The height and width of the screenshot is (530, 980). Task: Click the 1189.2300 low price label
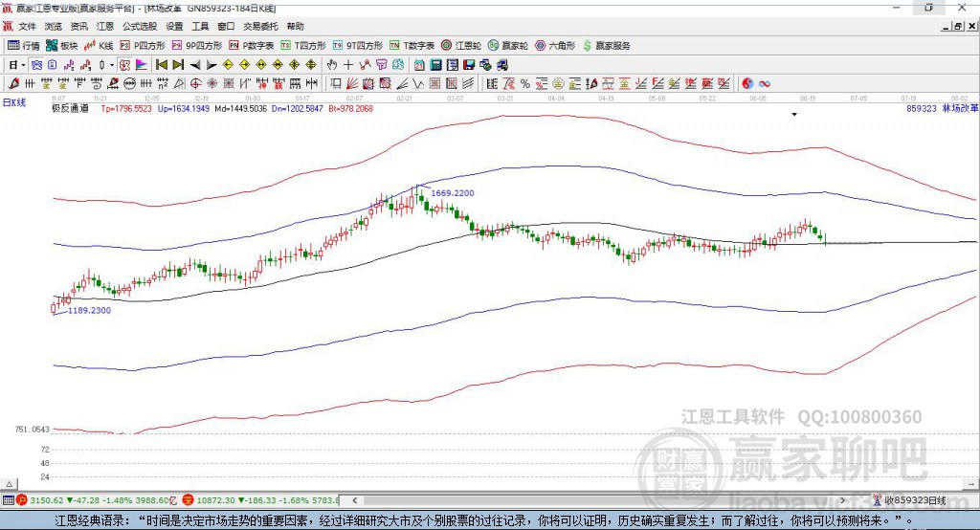pos(89,310)
